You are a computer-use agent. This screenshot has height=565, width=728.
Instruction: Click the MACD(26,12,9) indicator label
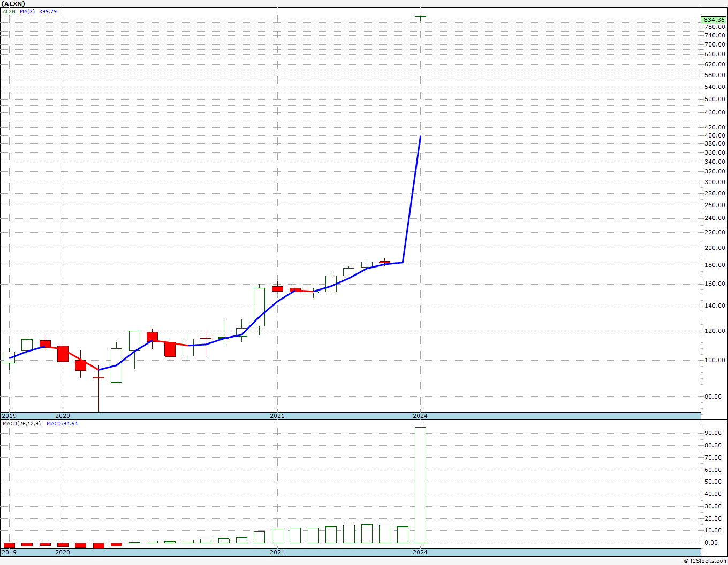point(21,424)
